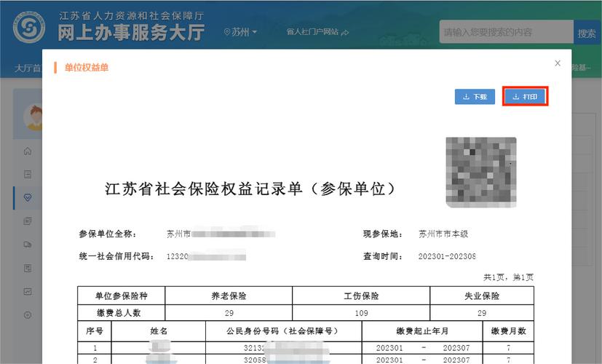Screen dimensions: 602x364
Task: Click the record sheet title 江苏省社会保险权益记录单
Action: coord(250,189)
